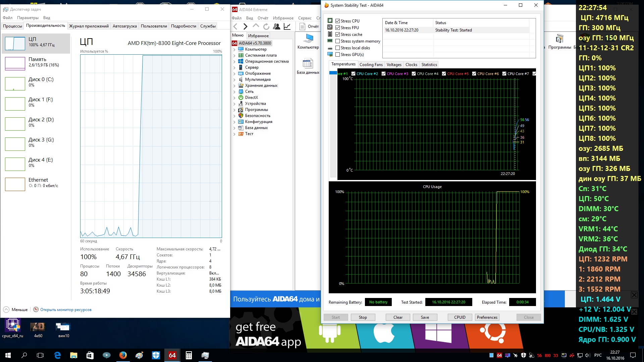Click AIDA64 user profile toolbar icon
The image size is (644, 362).
click(276, 26)
